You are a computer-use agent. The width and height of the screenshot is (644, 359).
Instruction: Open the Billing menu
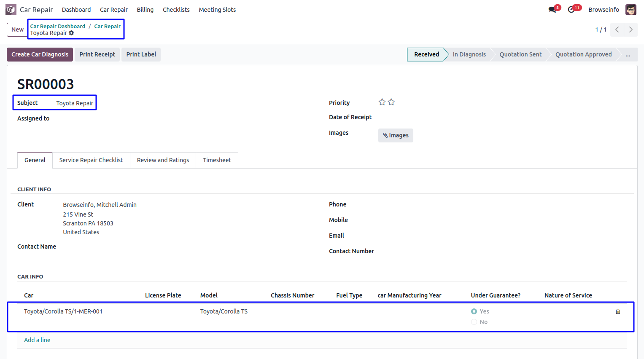click(145, 10)
